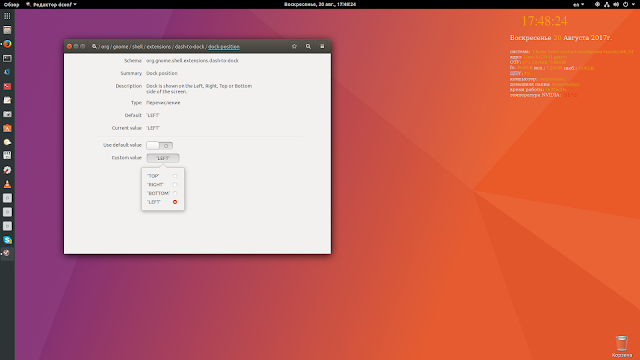Go to 'org' in the path bar
Screen dimensions: 640x360
coord(105,47)
